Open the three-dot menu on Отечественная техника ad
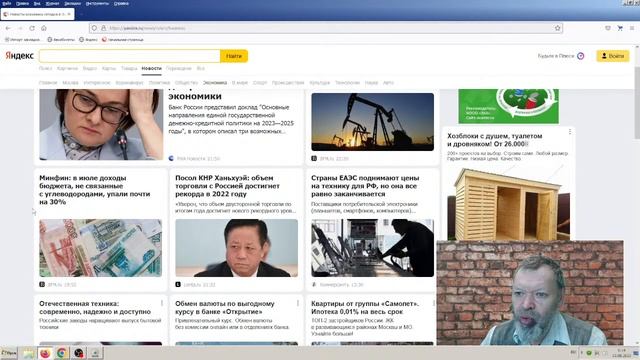The width and height of the screenshot is (640, 360). (x=162, y=303)
